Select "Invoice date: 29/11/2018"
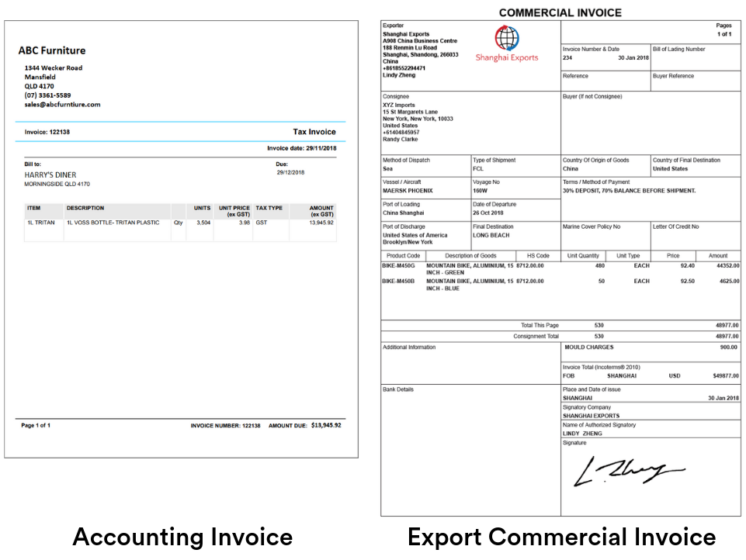Viewport: 746px width, 560px height. pyautogui.click(x=302, y=148)
